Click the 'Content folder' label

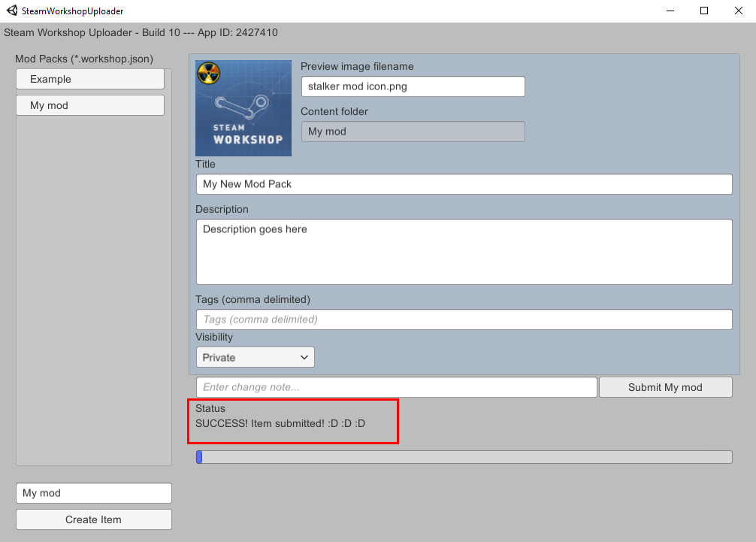(x=334, y=111)
